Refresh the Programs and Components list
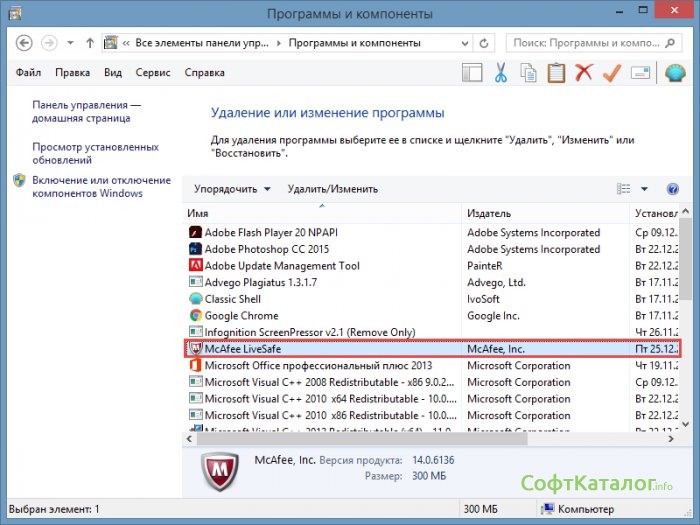 click(x=484, y=44)
